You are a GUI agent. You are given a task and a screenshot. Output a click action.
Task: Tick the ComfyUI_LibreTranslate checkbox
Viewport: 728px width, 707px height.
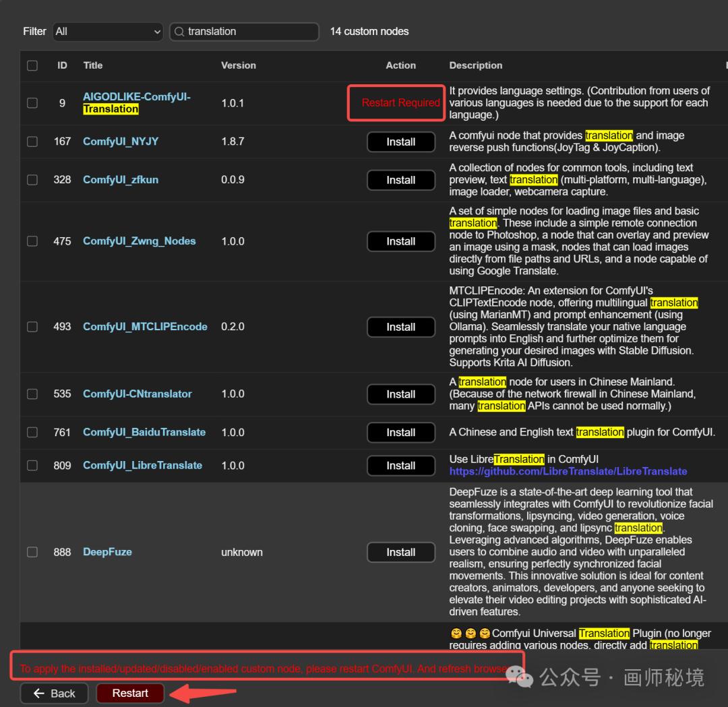point(32,465)
